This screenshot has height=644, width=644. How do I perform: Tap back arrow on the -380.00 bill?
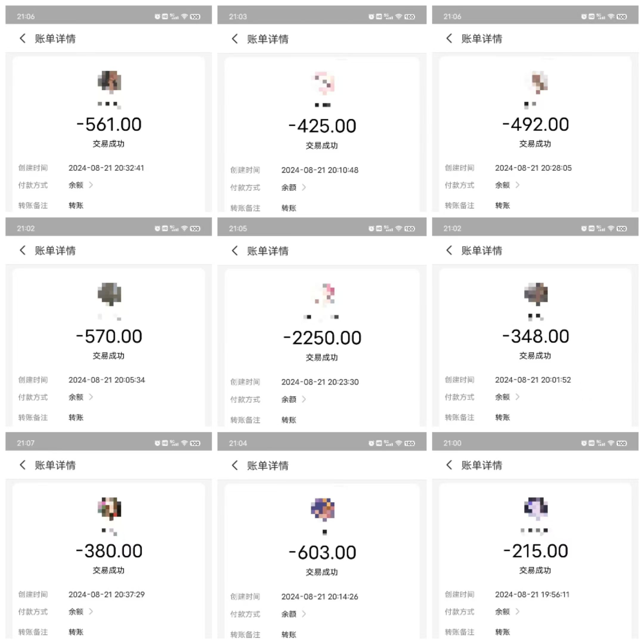click(23, 465)
